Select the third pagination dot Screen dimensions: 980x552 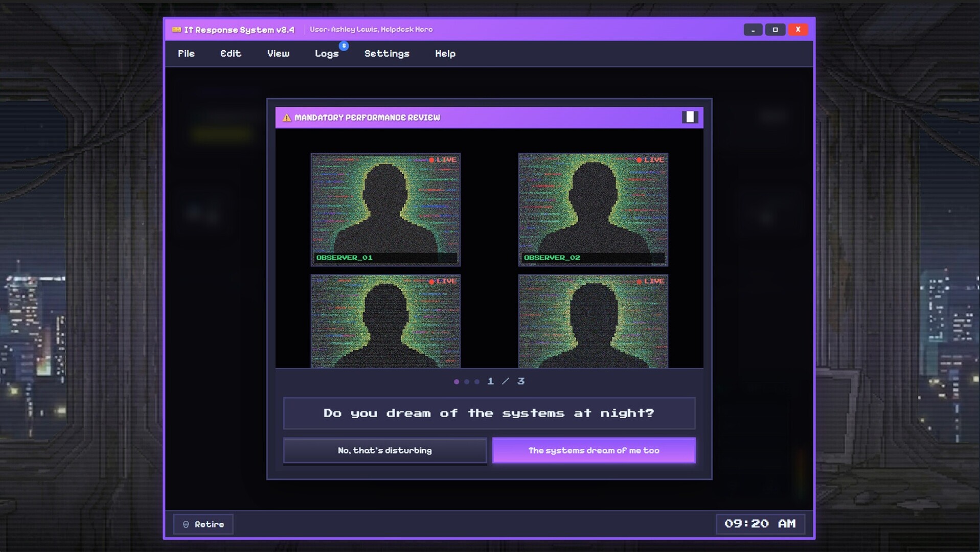tap(477, 381)
